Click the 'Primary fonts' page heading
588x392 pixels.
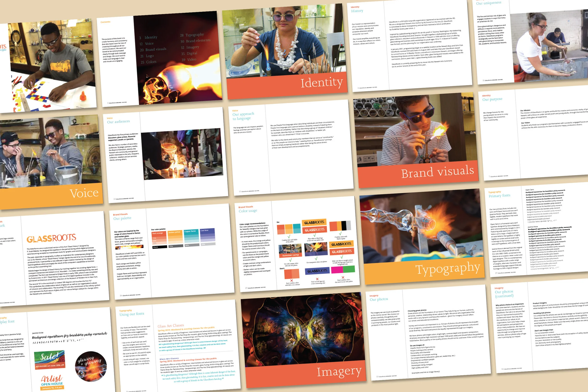pos(499,195)
